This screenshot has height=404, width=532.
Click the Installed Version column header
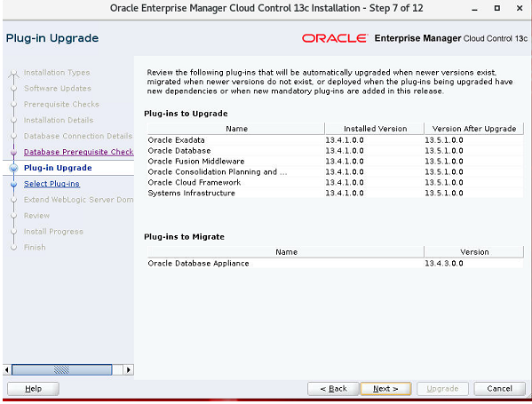tap(375, 129)
